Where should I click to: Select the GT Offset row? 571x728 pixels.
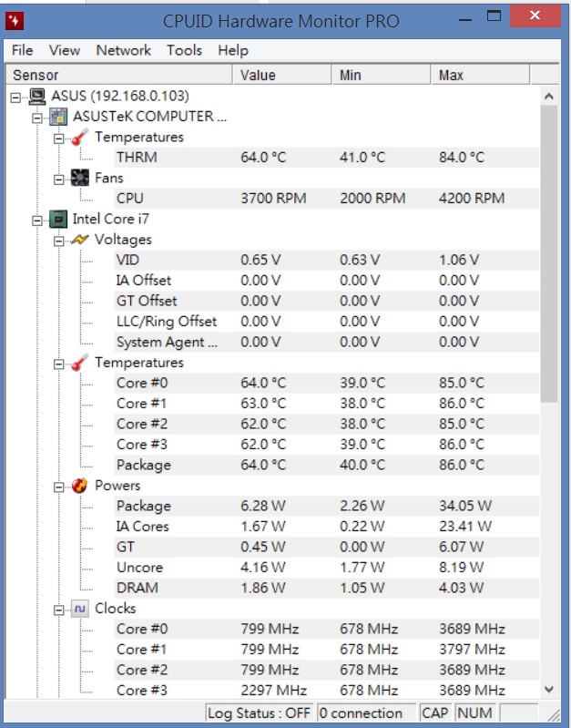[327, 301]
